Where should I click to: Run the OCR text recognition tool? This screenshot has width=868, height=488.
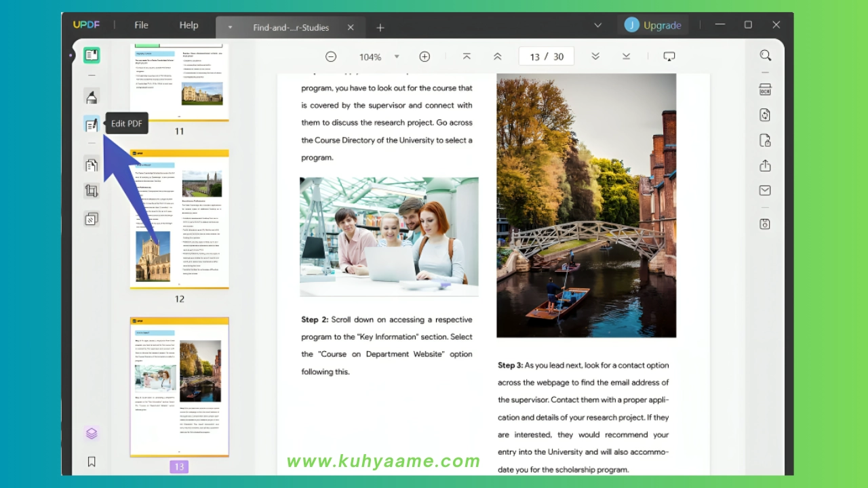[x=765, y=90]
